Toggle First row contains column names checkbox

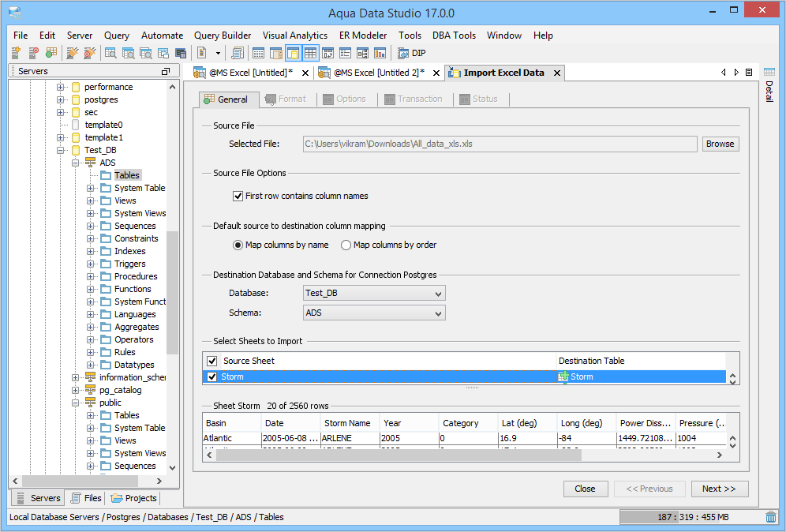click(x=238, y=196)
